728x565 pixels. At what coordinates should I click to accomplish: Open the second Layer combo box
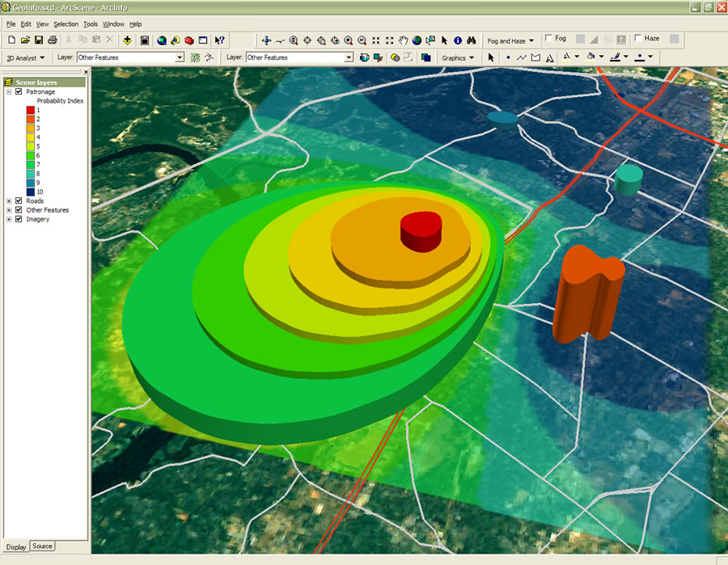tap(349, 57)
